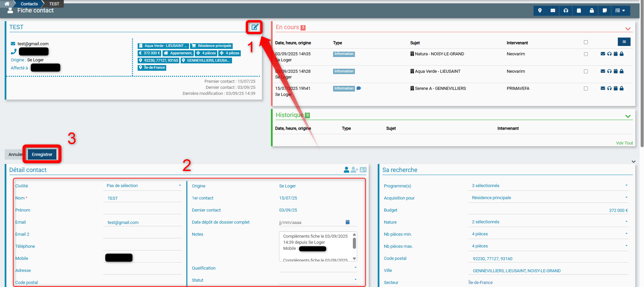The height and width of the screenshot is (287, 644).
Task: Click the Notes text area scrollbar
Action: tap(354, 244)
